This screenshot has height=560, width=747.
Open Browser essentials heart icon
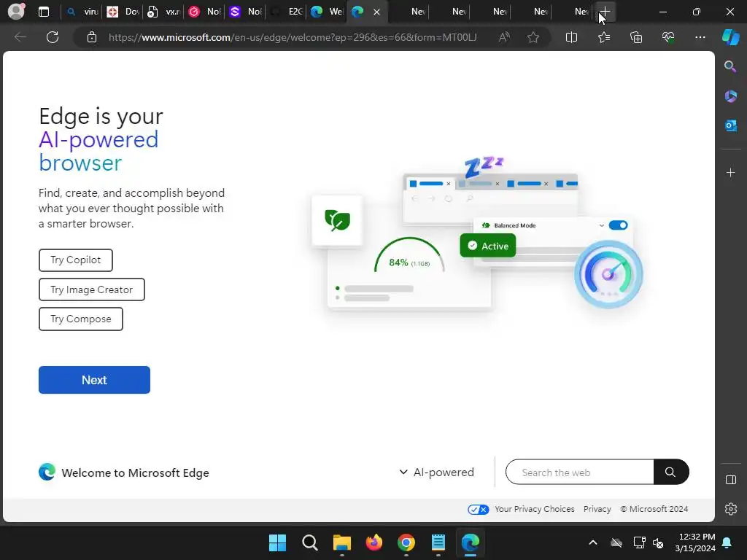(668, 37)
